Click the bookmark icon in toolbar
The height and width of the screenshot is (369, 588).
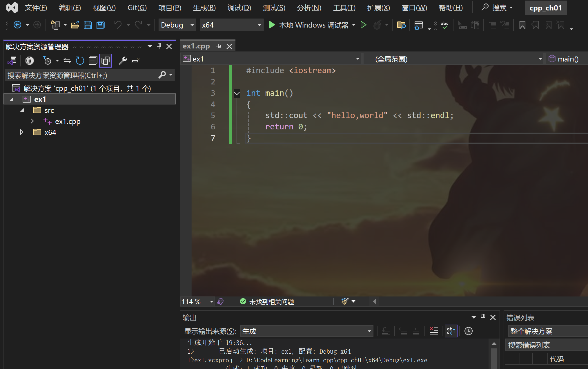pyautogui.click(x=522, y=25)
